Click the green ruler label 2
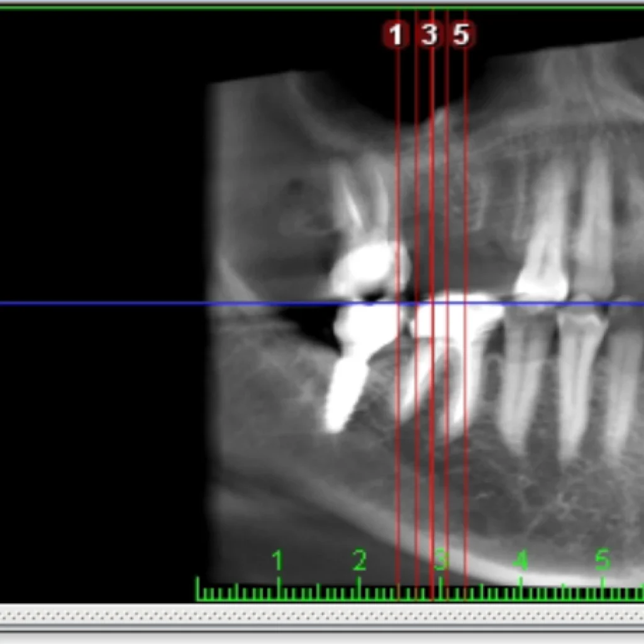 pyautogui.click(x=359, y=559)
